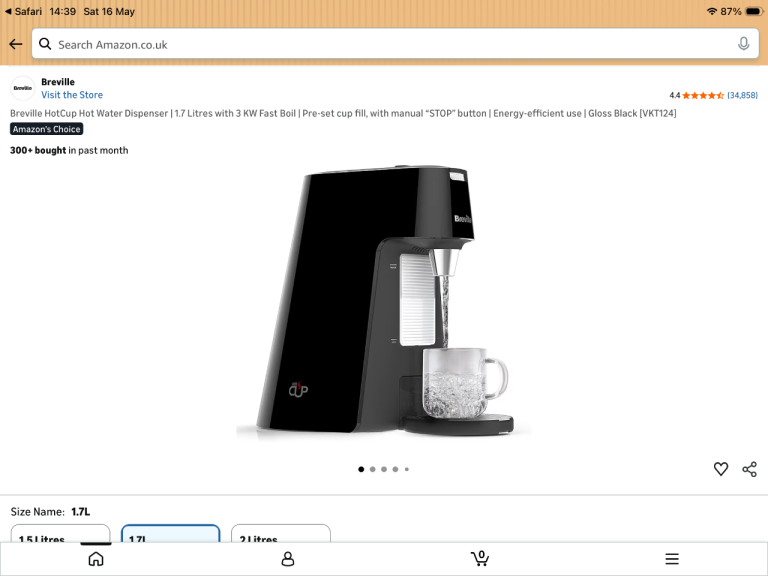Tap the Size Name: 1.7L label
Viewport: 768px width, 576px height.
coord(50,512)
